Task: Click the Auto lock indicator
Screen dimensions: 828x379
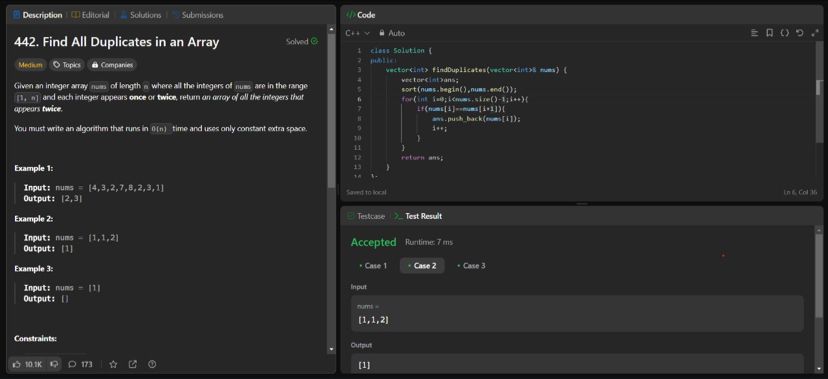Action: pyautogui.click(x=392, y=33)
